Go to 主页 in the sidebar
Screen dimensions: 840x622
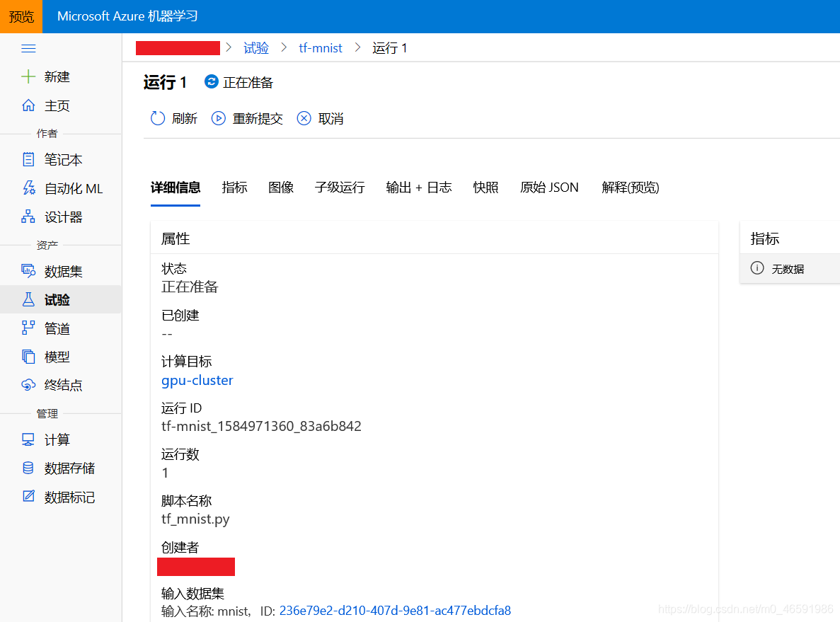pos(57,105)
